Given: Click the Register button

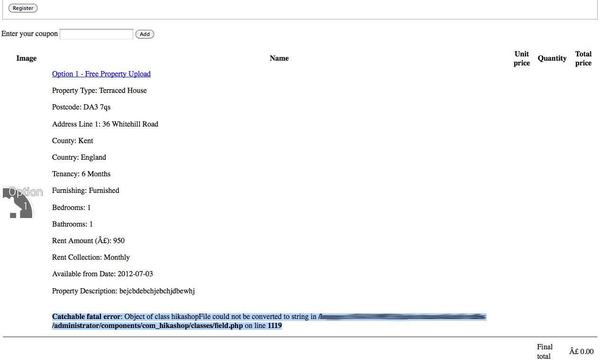Looking at the screenshot, I should 23,8.
